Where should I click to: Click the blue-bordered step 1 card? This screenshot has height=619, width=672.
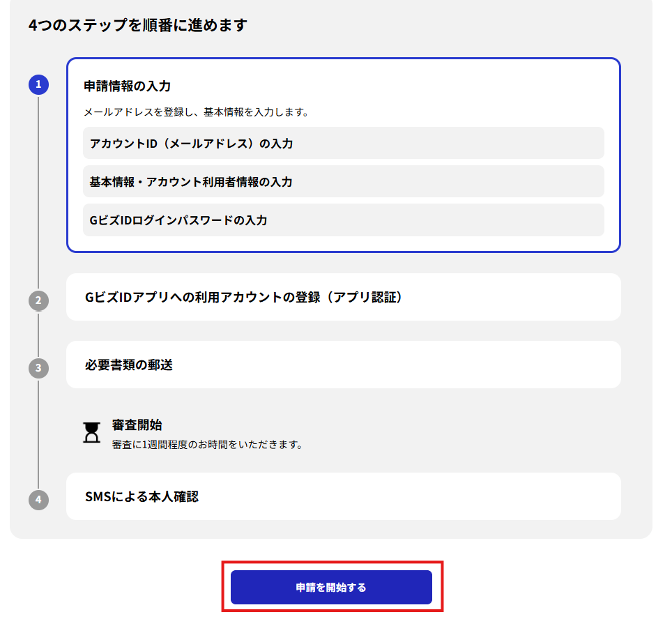tap(343, 155)
